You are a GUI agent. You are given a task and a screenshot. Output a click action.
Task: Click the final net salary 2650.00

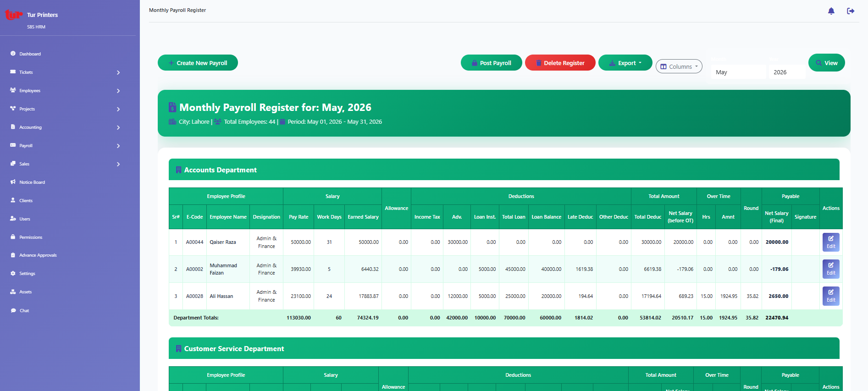778,296
